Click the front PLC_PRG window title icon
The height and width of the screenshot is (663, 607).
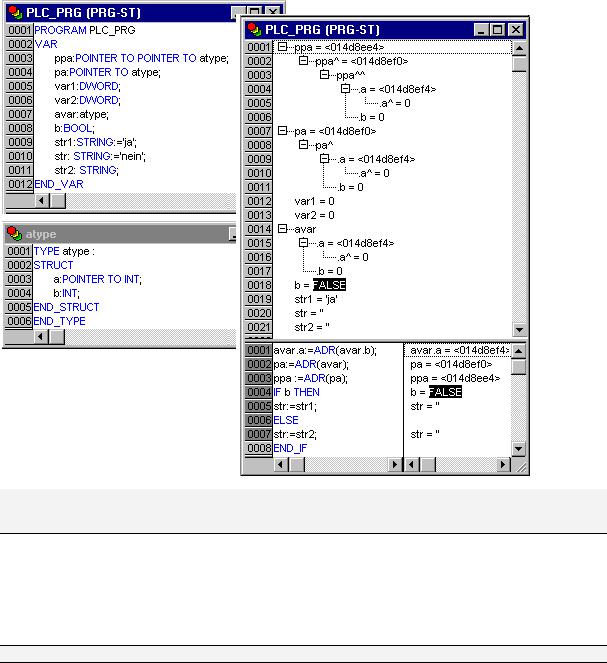[x=254, y=30]
